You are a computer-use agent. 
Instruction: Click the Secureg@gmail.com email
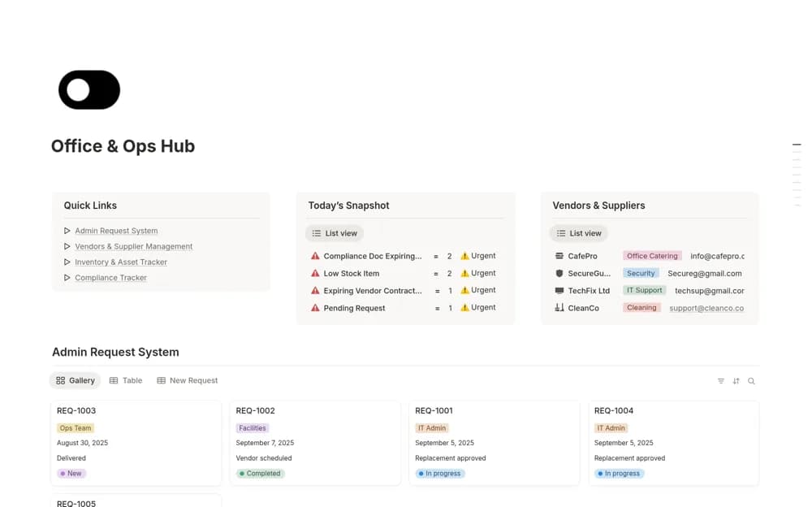click(704, 273)
